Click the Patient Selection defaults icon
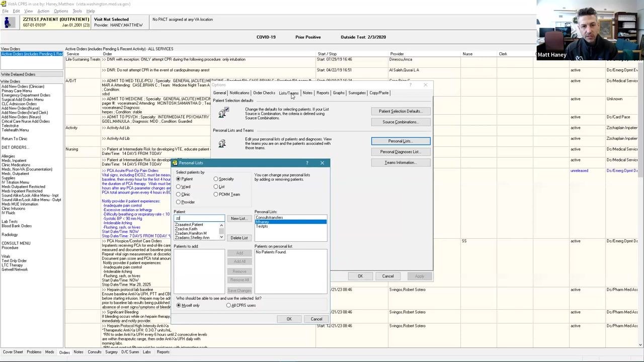This screenshot has width=644, height=362. [223, 113]
